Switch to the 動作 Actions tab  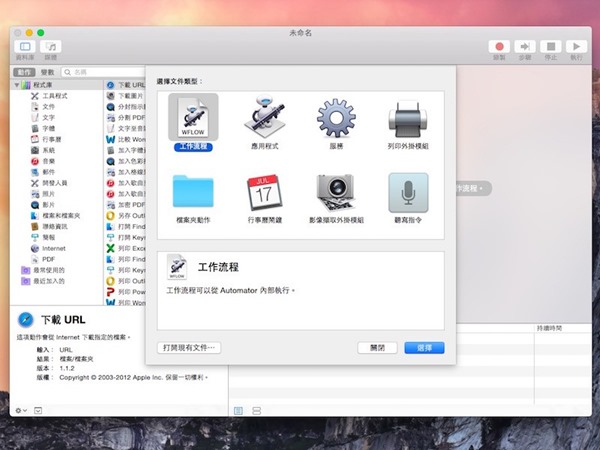click(x=24, y=72)
